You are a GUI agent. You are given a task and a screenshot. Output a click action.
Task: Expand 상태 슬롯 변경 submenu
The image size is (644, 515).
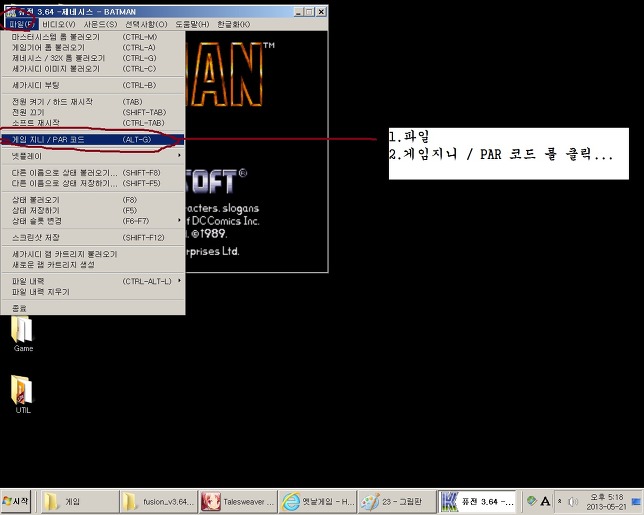[x=92, y=221]
